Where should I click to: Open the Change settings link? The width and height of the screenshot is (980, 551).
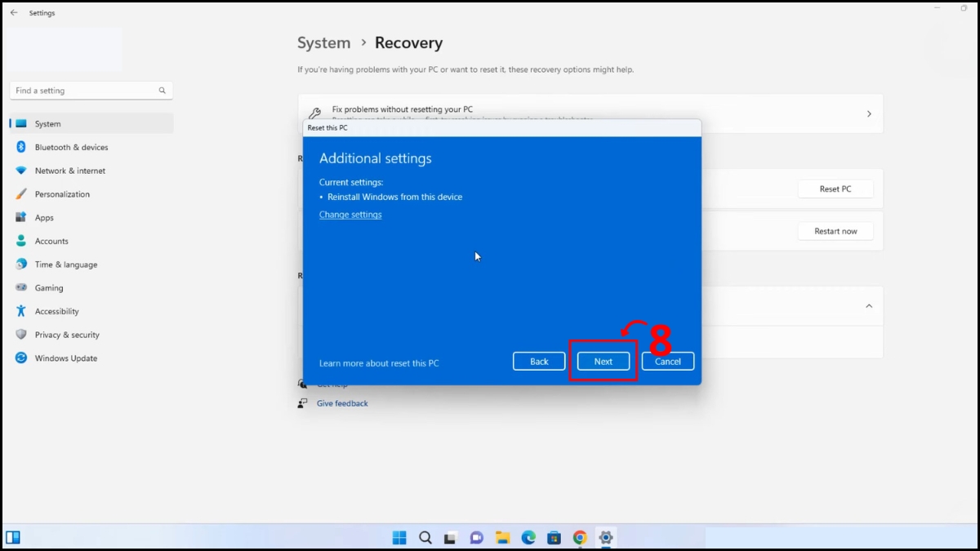350,214
